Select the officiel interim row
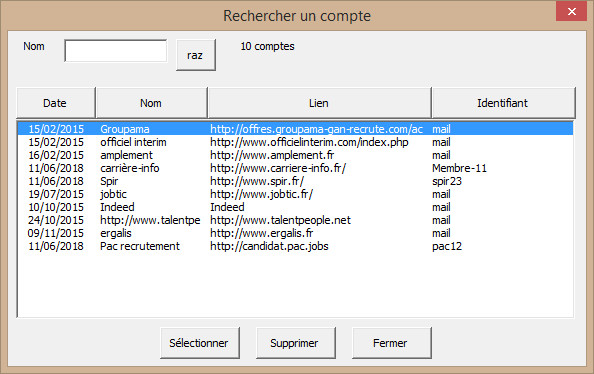Screen dimensions: 594x374 tap(295, 142)
